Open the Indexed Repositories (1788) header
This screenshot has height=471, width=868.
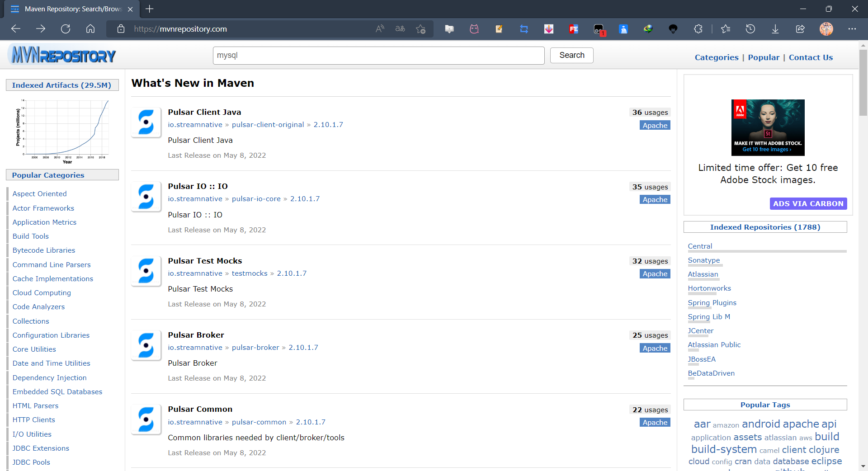click(x=765, y=227)
